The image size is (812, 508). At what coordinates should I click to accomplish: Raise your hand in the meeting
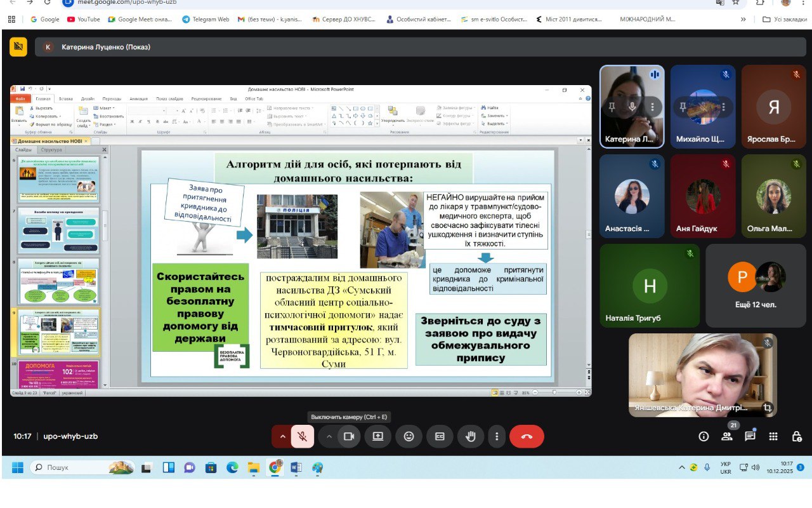471,437
